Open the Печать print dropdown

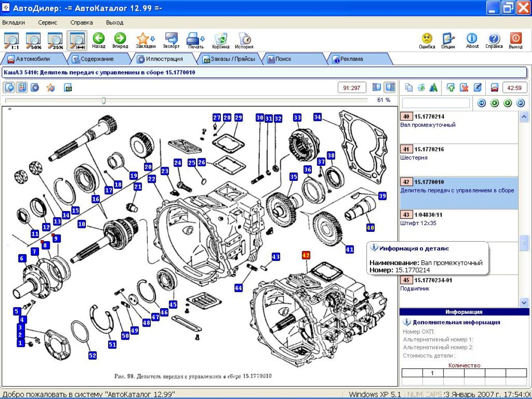(x=196, y=40)
